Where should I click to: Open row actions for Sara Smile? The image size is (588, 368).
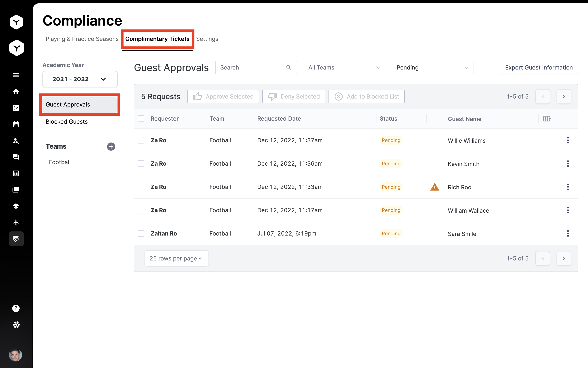click(x=568, y=233)
